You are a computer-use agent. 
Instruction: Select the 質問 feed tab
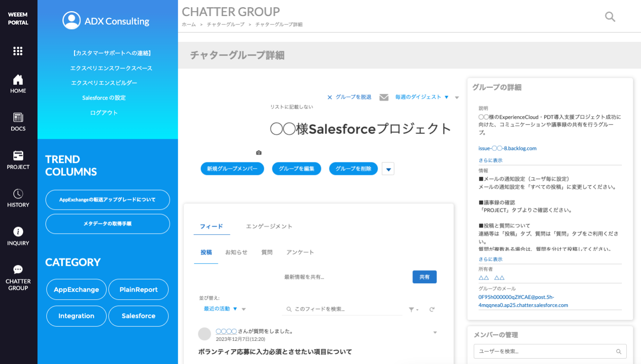(266, 252)
